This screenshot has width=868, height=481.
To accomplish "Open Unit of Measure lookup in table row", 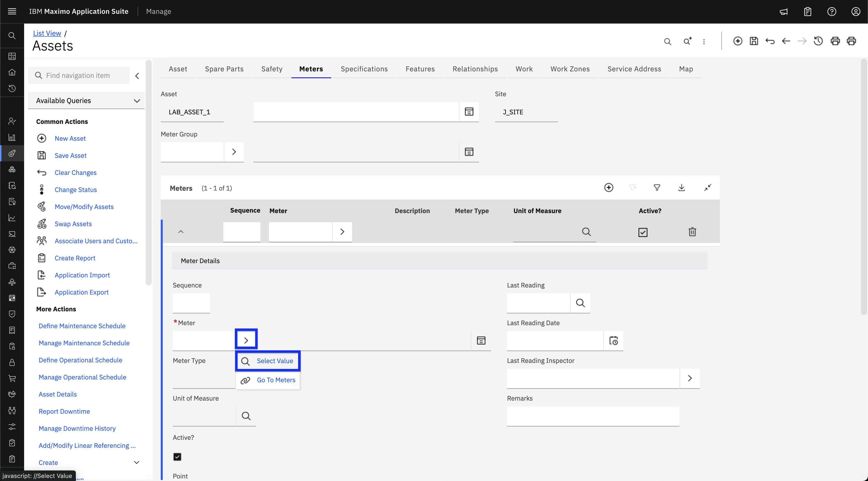I will [586, 232].
